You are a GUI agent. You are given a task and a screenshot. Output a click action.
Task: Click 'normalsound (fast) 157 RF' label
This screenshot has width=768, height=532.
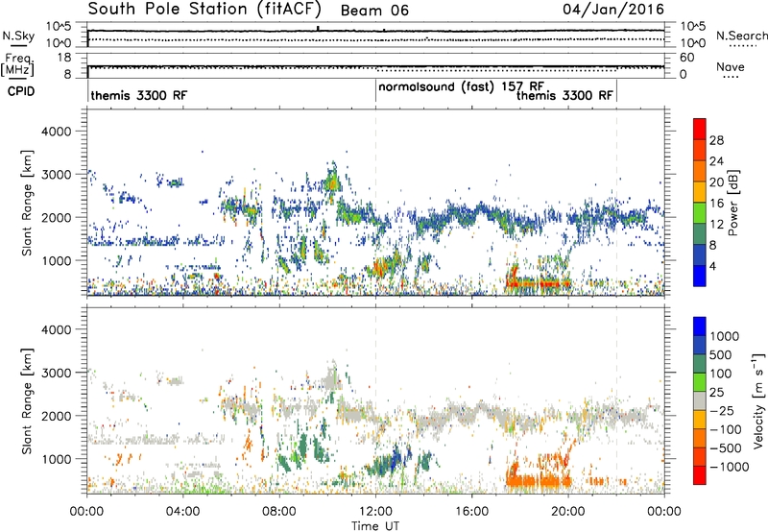pyautogui.click(x=462, y=86)
